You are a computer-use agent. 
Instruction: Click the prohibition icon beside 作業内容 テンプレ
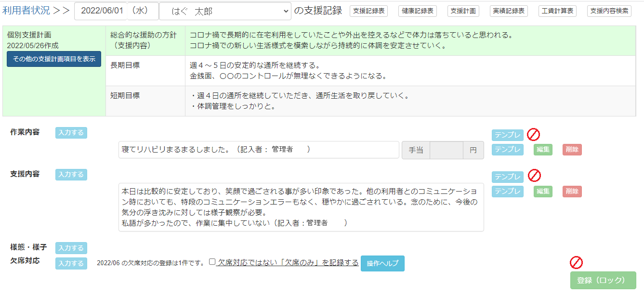tap(533, 134)
